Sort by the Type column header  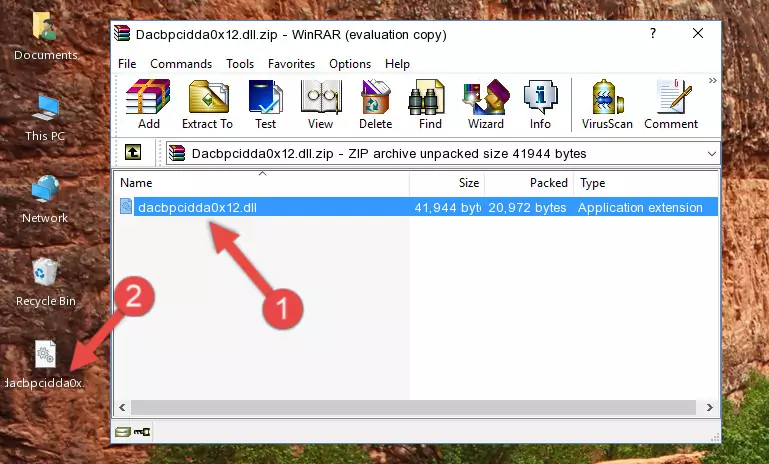coord(646,183)
